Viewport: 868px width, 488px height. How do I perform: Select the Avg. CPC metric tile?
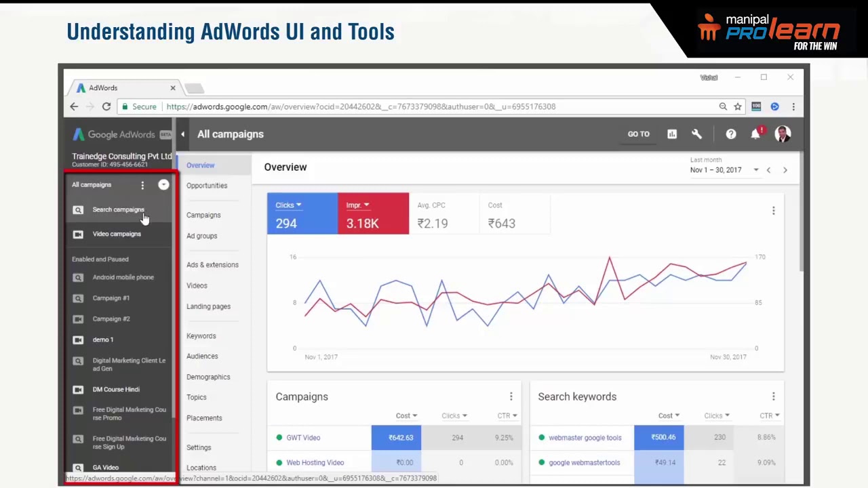(x=444, y=213)
